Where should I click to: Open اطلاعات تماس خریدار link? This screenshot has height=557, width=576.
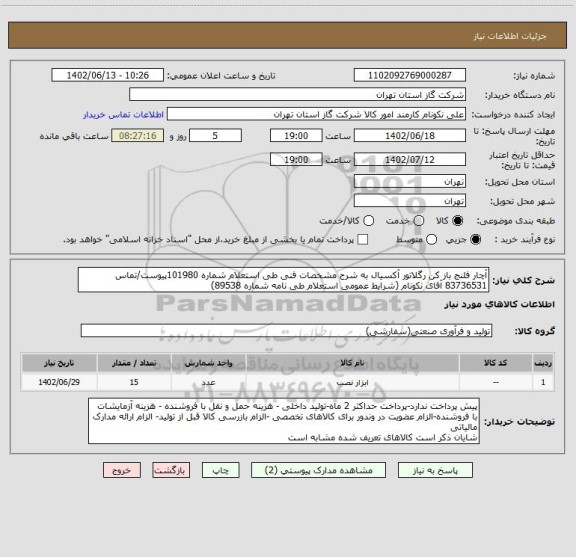tap(123, 115)
